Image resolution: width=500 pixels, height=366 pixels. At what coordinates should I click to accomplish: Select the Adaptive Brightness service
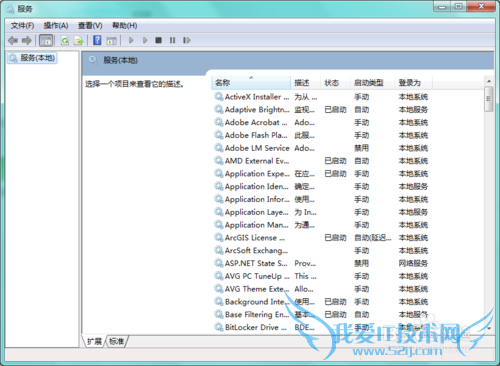[321, 110]
